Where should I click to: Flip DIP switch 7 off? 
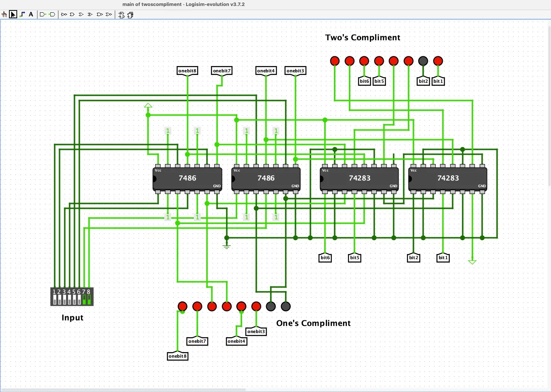point(84,299)
